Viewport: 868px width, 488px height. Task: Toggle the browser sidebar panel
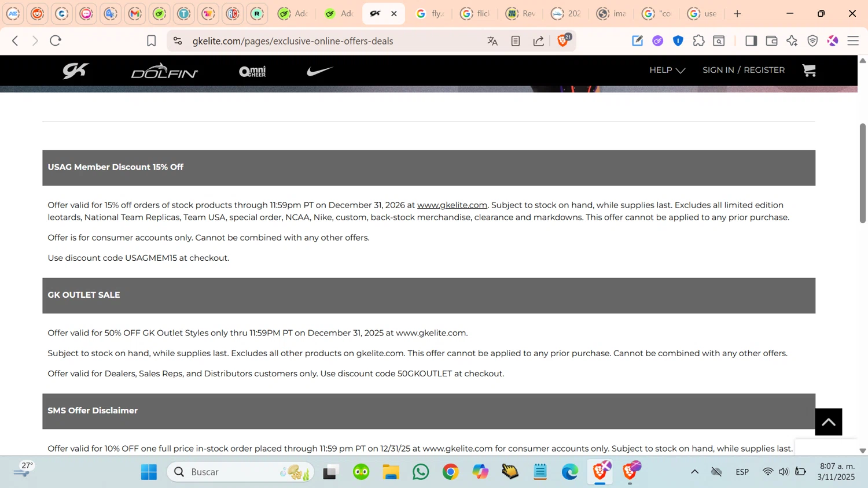coord(751,40)
